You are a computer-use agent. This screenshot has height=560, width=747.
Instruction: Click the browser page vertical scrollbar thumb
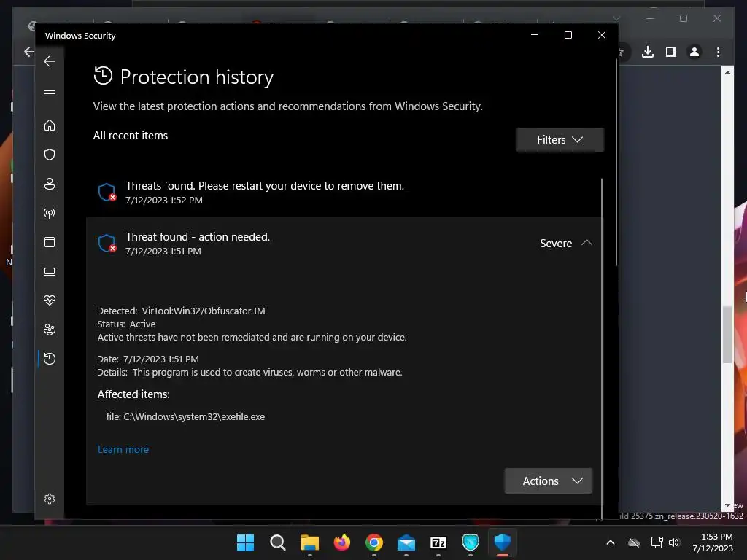(727, 334)
